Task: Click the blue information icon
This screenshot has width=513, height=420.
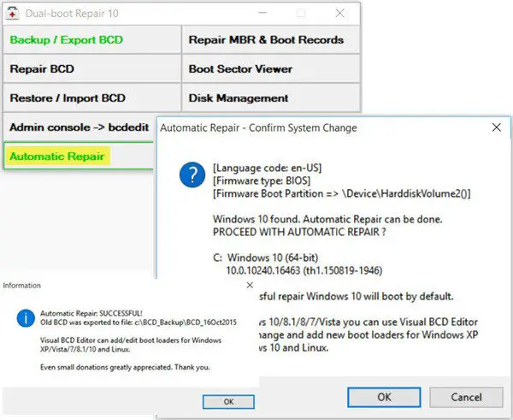Action: 26,318
